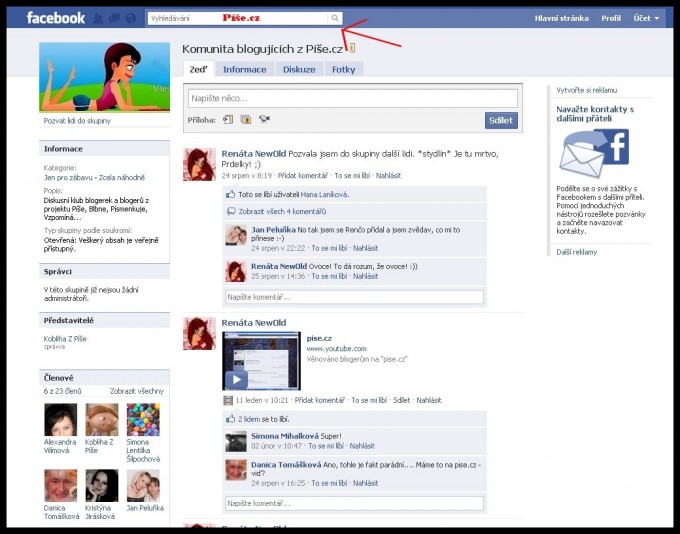Click 'Jen pro zábavu' category link
680x534 pixels.
coord(68,177)
